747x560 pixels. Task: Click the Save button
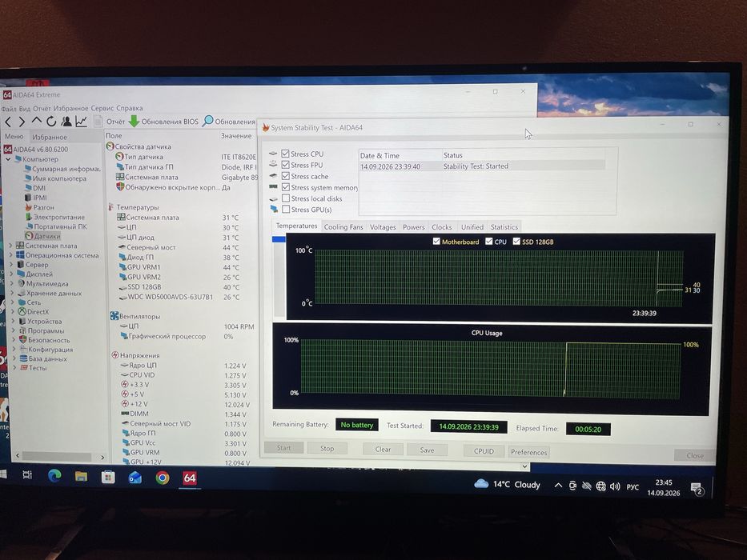tap(427, 450)
